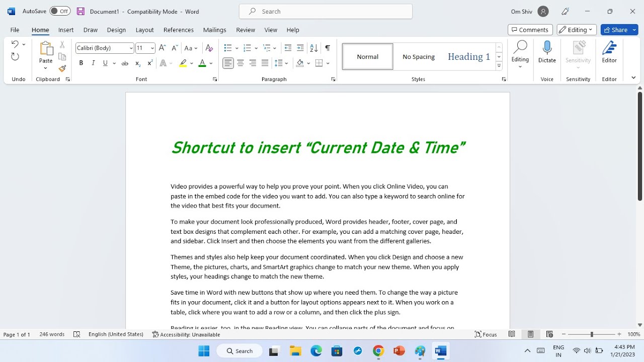
Task: Click the Undo arrow icon
Action: 15,44
